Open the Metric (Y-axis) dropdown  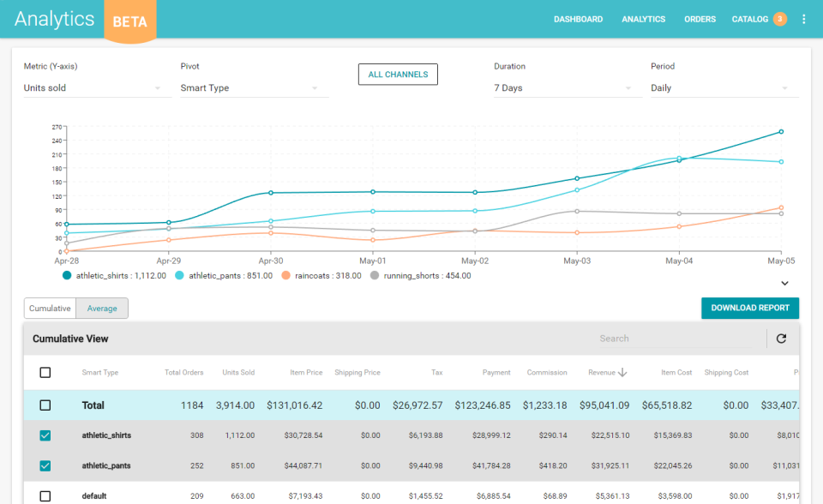coord(92,88)
